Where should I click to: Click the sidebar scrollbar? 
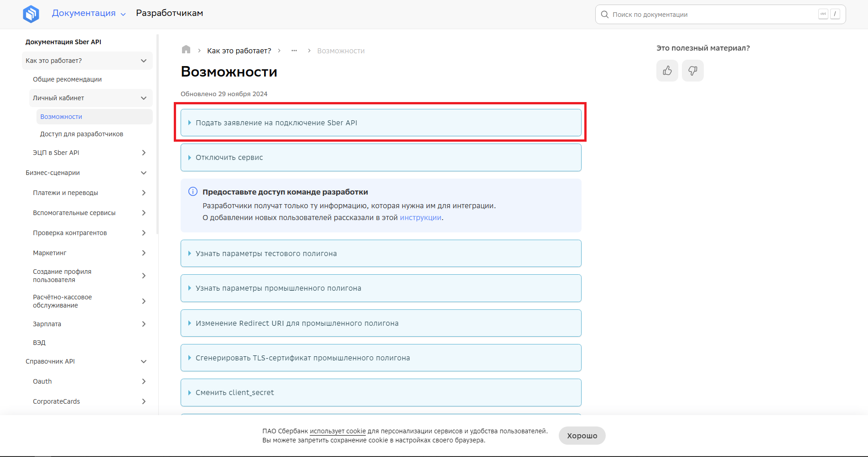pos(158,134)
